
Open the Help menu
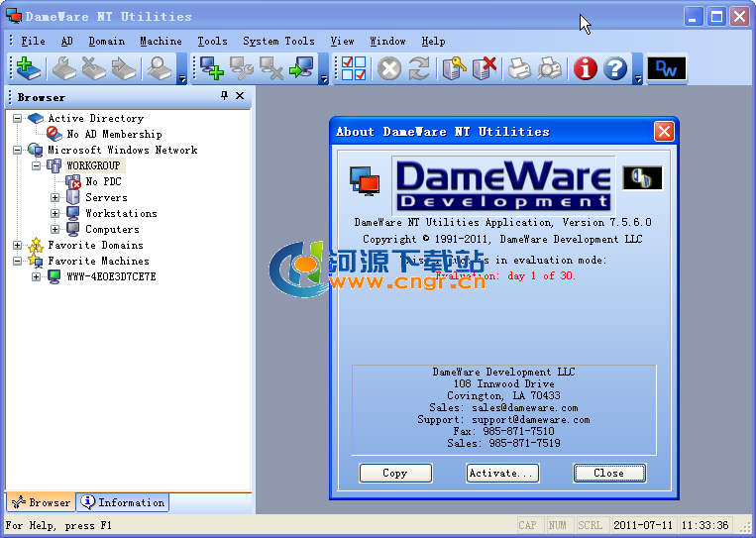(433, 42)
